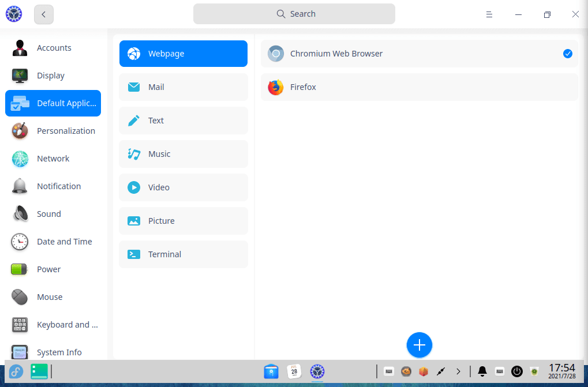This screenshot has width=588, height=387.
Task: Open the blue app store dock icon
Action: point(271,371)
